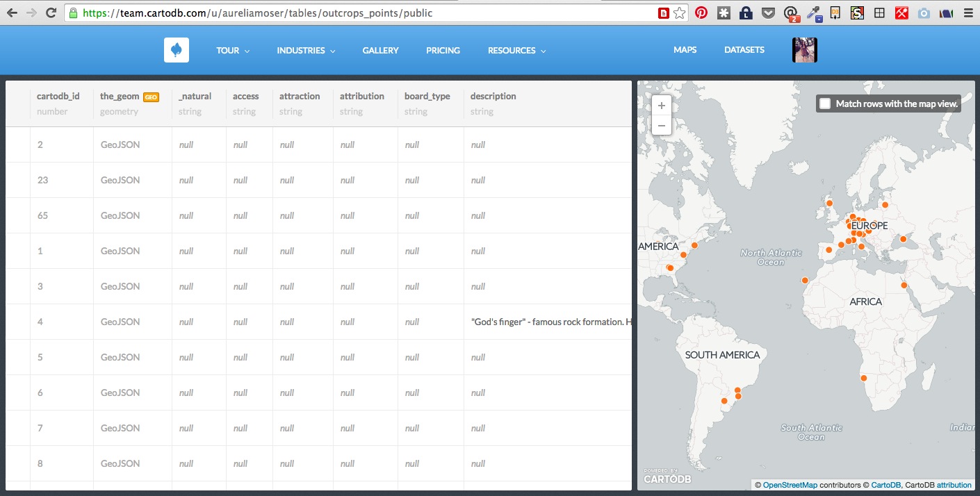Viewport: 980px width, 496px height.
Task: Click the attraction column header
Action: pos(300,97)
